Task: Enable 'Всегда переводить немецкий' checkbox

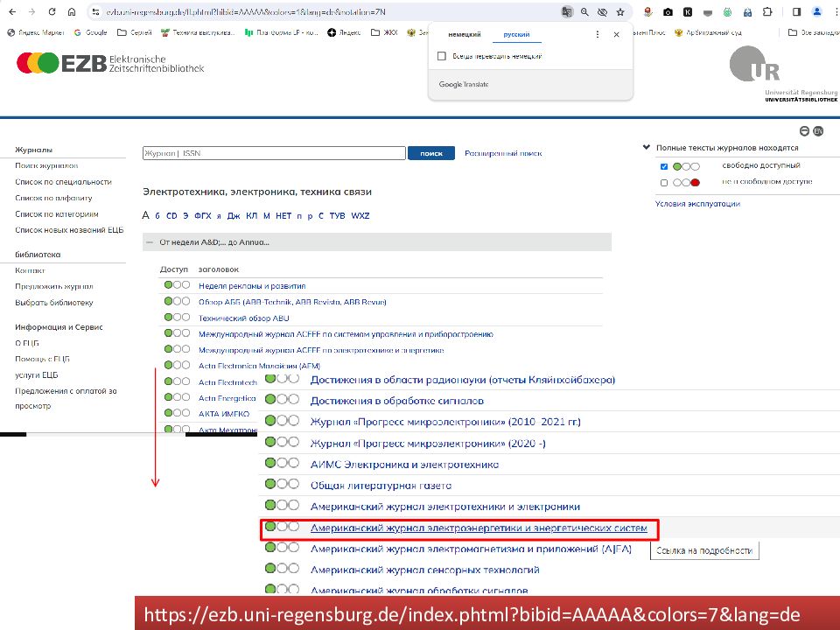Action: (x=442, y=56)
